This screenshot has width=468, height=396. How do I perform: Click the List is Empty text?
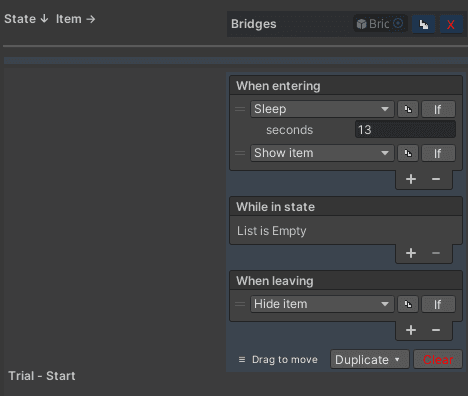click(x=272, y=231)
